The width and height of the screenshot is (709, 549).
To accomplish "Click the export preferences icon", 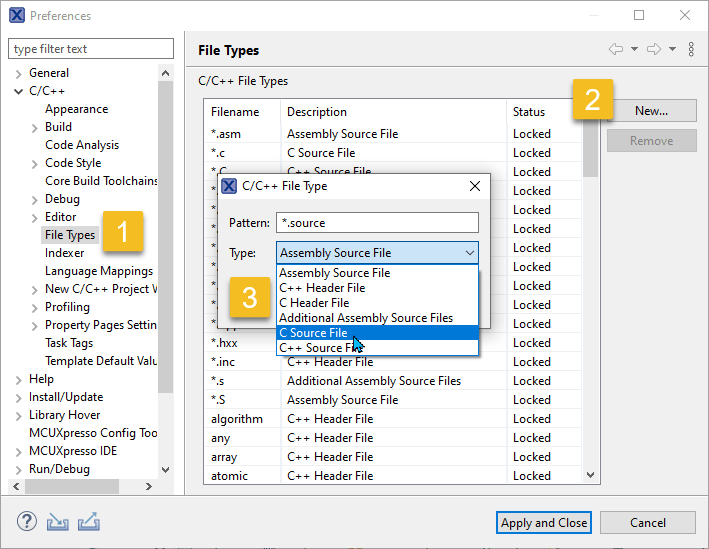I will point(88,522).
